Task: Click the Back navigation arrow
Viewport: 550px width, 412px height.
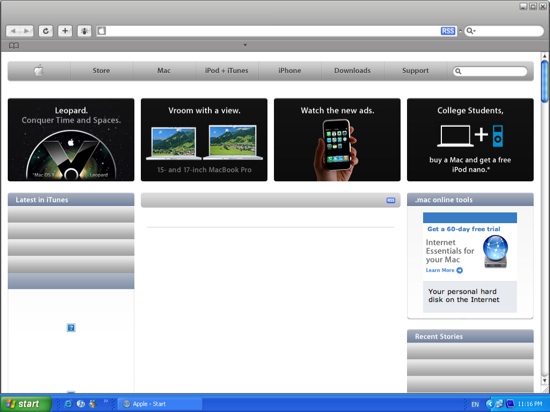Action: click(13, 31)
